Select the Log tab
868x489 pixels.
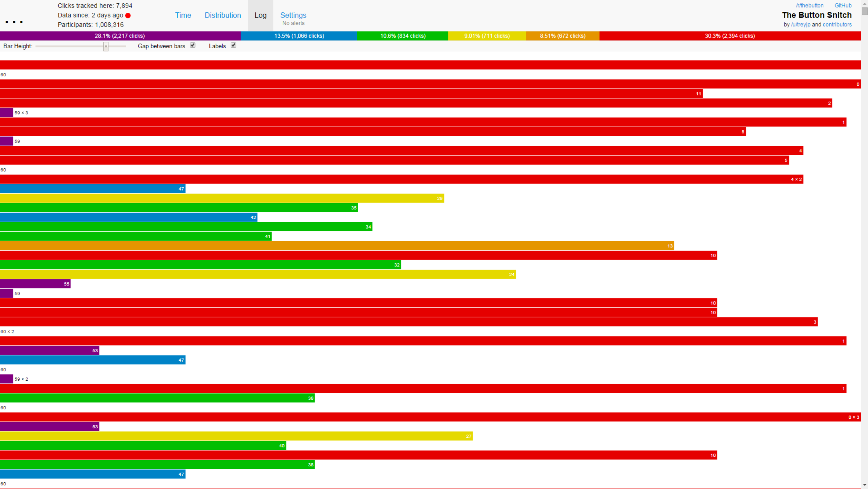[x=260, y=15]
